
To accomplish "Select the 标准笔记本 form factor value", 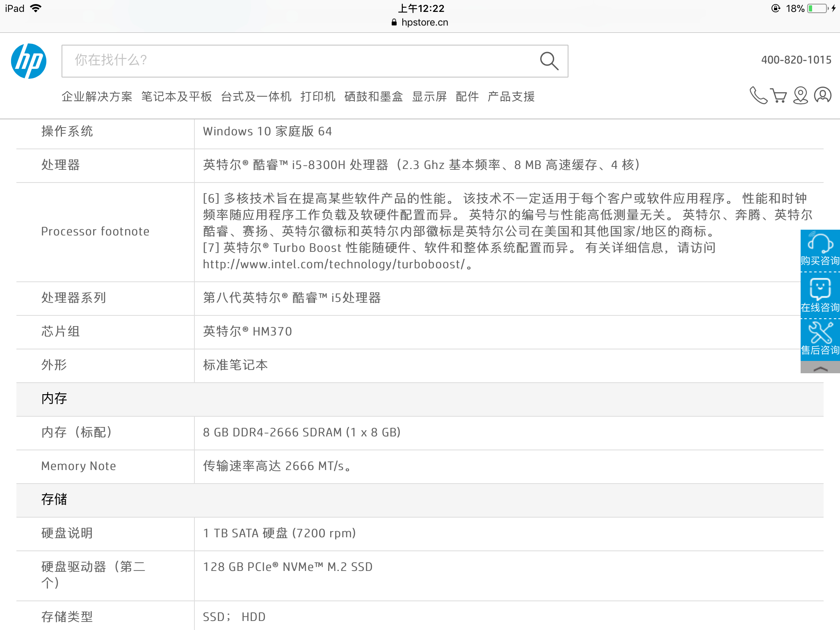I will 235,365.
